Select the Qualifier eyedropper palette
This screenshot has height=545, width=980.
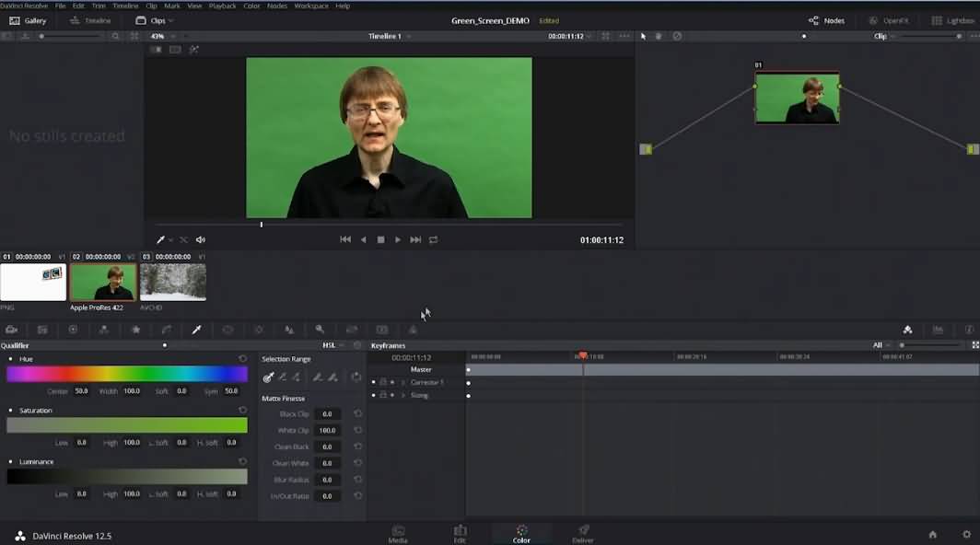click(196, 330)
